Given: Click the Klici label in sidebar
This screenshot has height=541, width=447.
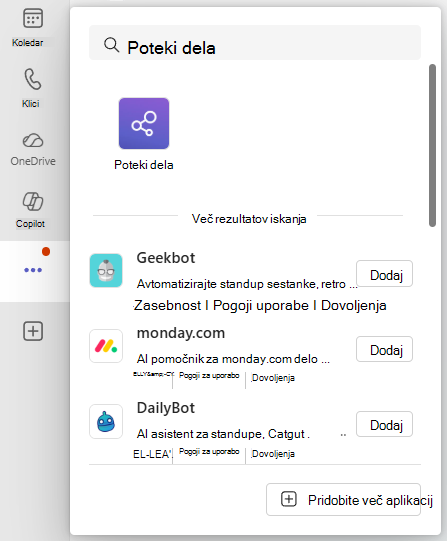Looking at the screenshot, I should click(x=31, y=104).
